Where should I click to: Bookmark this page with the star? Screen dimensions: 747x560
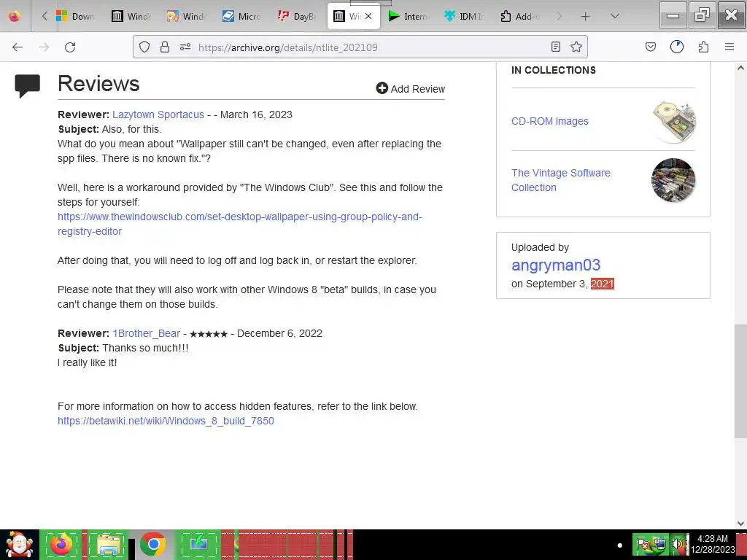click(576, 47)
